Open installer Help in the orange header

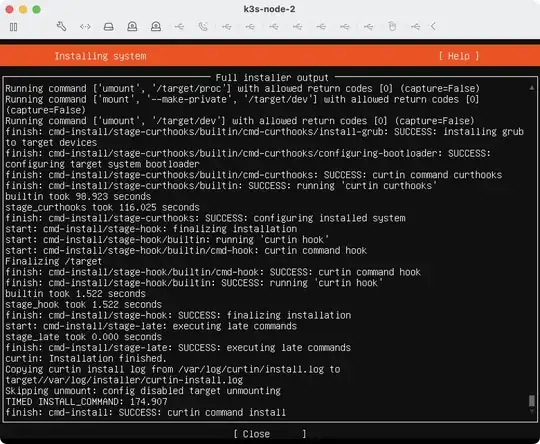pos(459,56)
